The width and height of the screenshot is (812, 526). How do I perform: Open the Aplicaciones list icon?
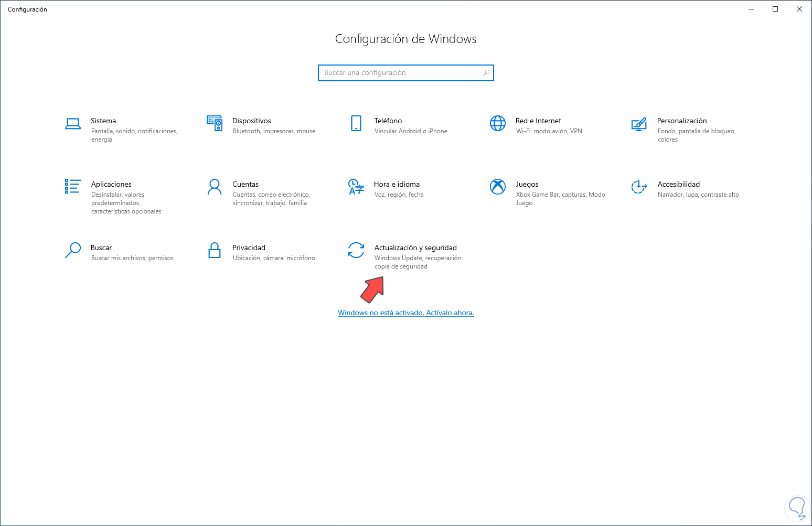point(72,186)
